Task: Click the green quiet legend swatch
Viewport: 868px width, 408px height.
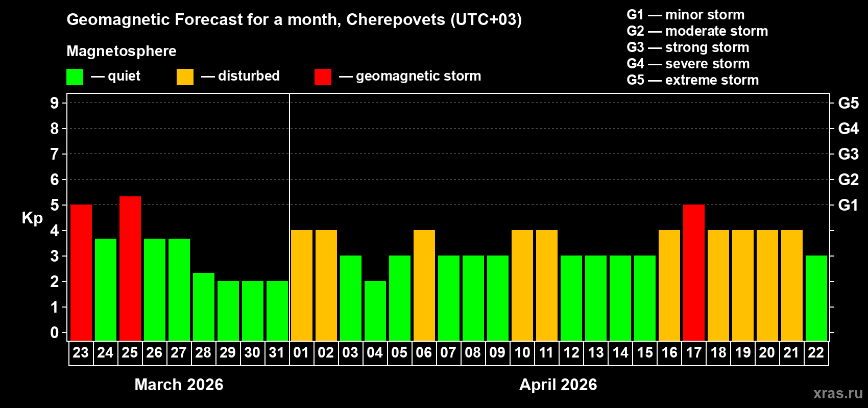Action: (75, 77)
